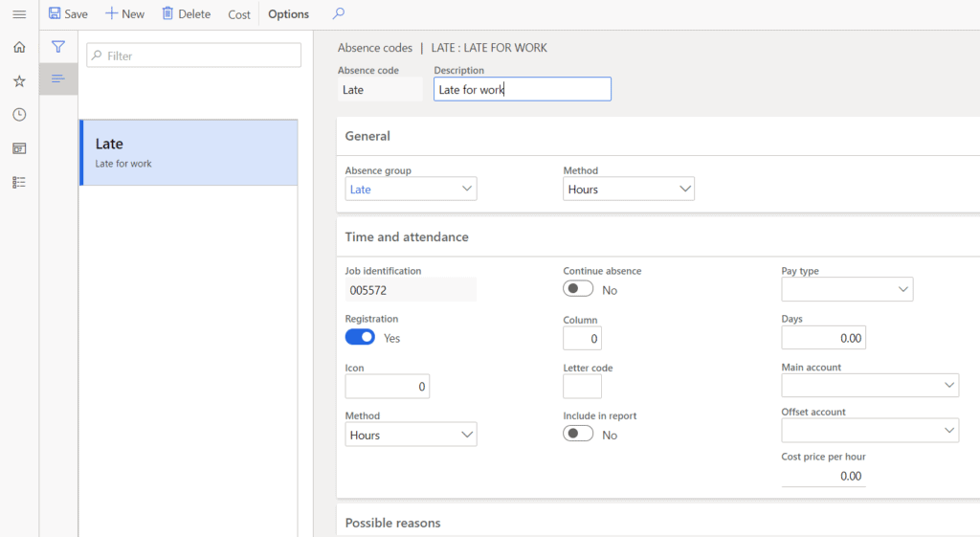Open General section Method dropdown
Image resolution: width=980 pixels, height=537 pixels.
628,189
